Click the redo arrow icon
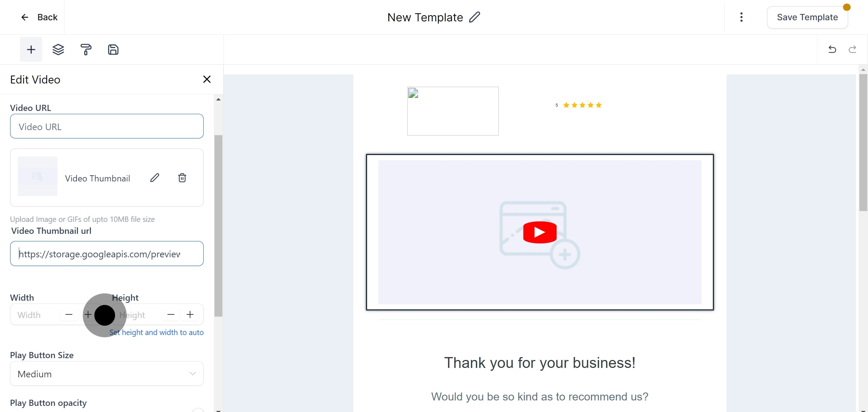868x412 pixels. coord(852,50)
